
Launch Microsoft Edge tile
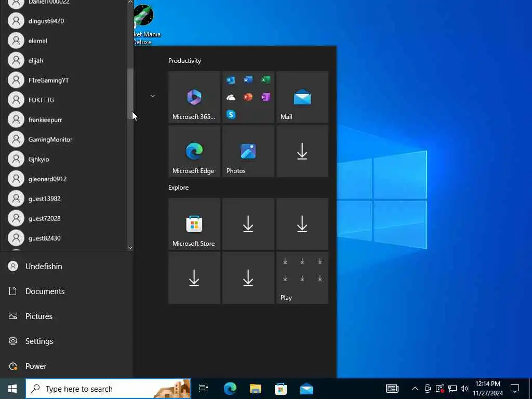(194, 151)
